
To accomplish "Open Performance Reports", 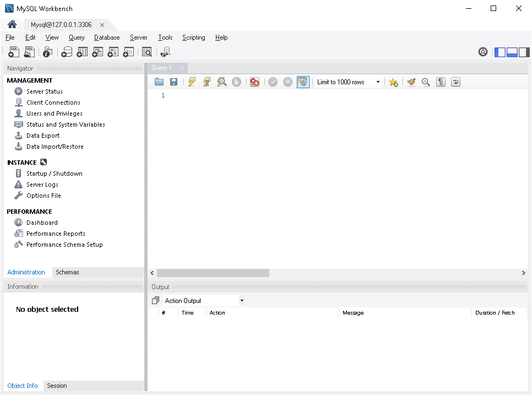I will tap(56, 234).
